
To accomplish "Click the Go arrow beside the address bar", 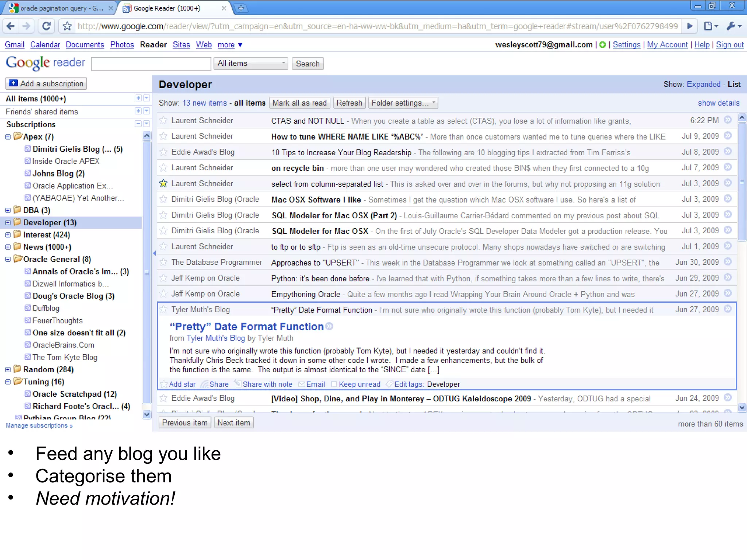I will pyautogui.click(x=690, y=26).
